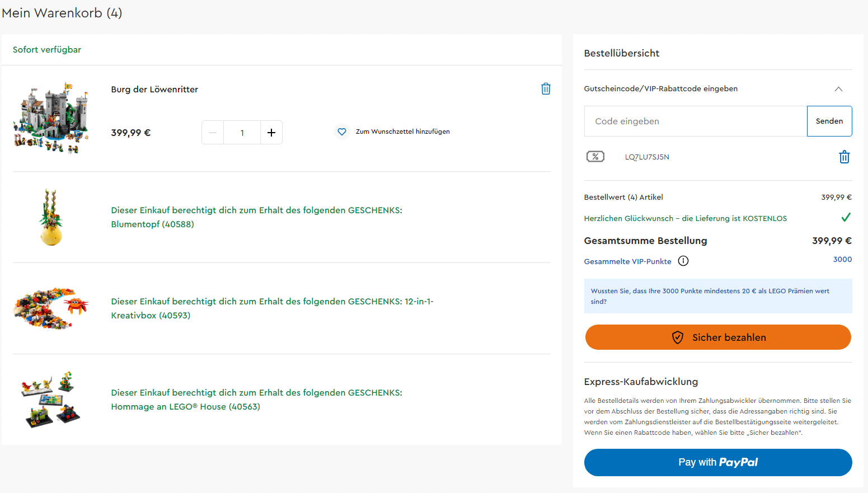The width and height of the screenshot is (868, 493).
Task: Decrease quantity with minus button
Action: pos(213,133)
